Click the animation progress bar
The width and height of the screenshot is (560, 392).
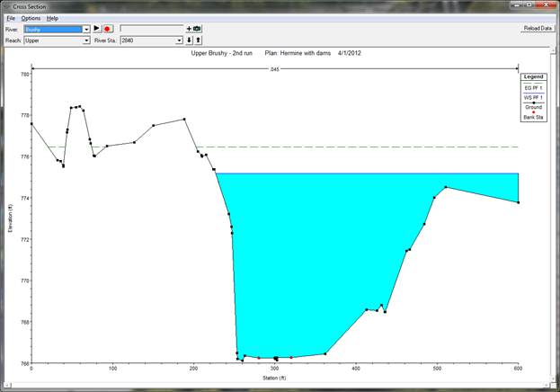coord(150,29)
